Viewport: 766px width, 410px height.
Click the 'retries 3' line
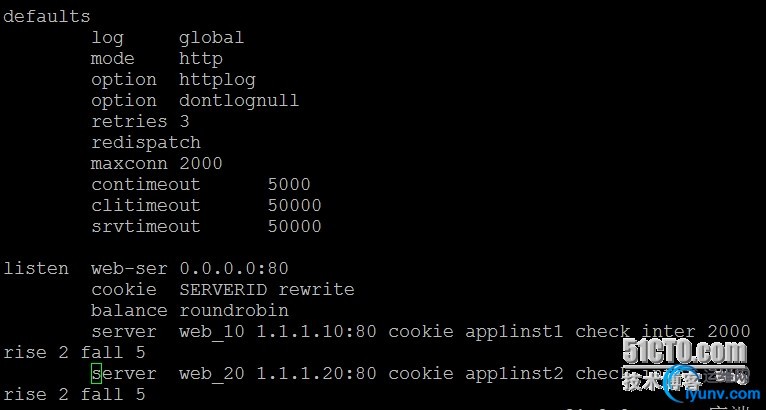point(140,122)
